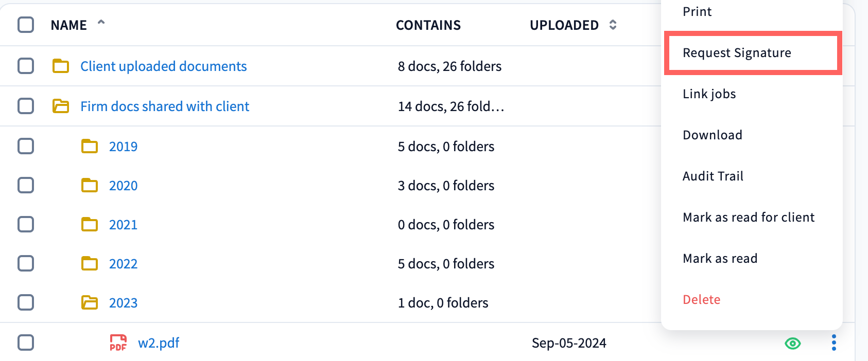Click the 2019 folder icon
Image resolution: width=868 pixels, height=361 pixels.
[x=90, y=146]
